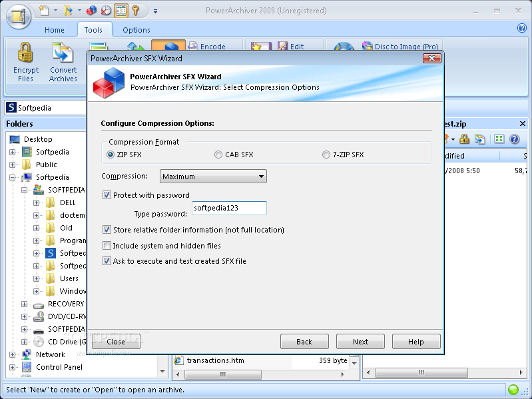Switch to the Home ribbon tab
Image resolution: width=532 pixels, height=399 pixels.
coord(55,30)
